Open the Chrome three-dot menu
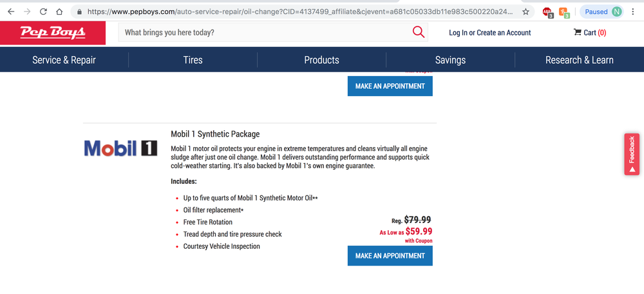Screen dimensions: 644x294 634,12
